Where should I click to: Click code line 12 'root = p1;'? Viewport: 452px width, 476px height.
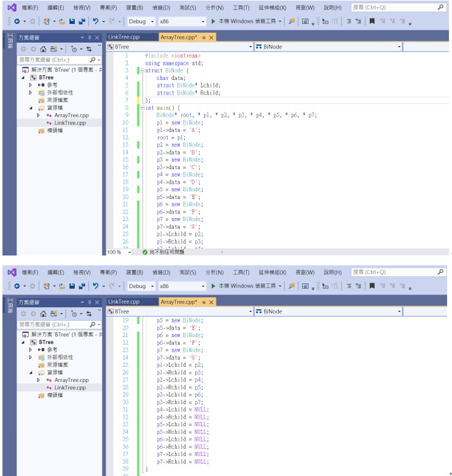[x=171, y=138]
